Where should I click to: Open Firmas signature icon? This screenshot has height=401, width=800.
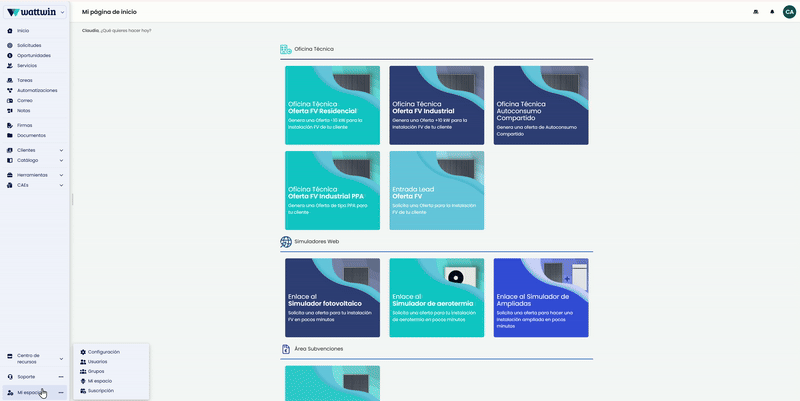10,125
